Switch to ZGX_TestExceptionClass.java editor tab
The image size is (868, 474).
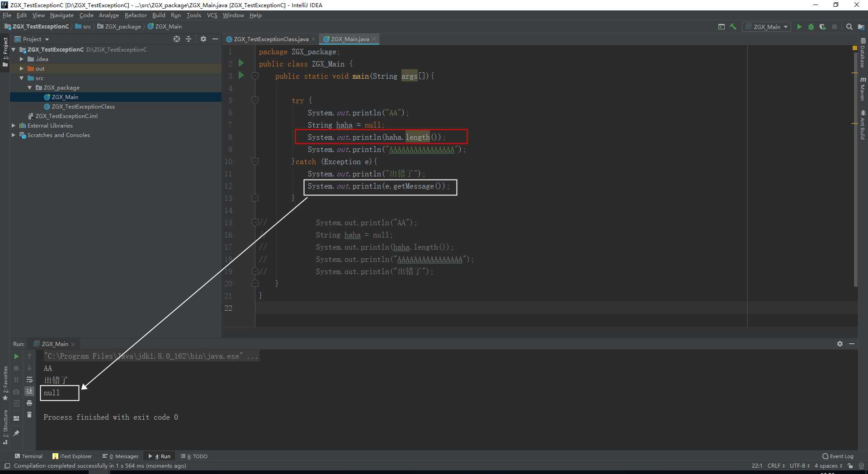271,39
